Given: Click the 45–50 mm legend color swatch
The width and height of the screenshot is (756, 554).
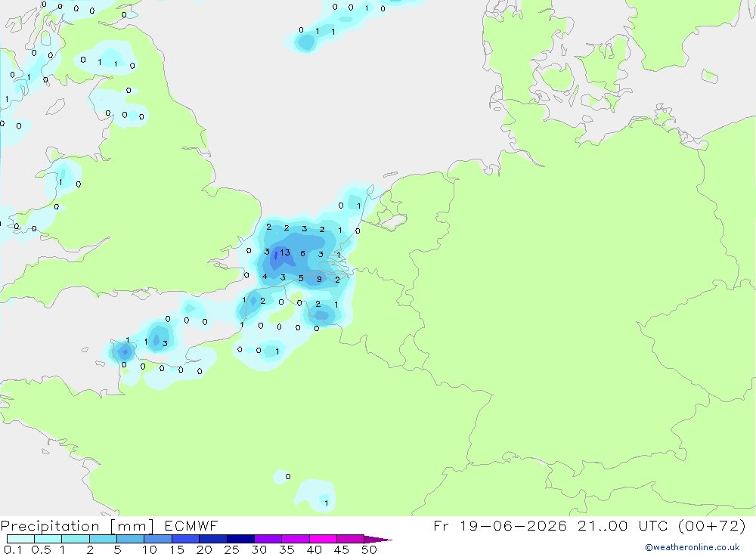Looking at the screenshot, I should [x=351, y=539].
